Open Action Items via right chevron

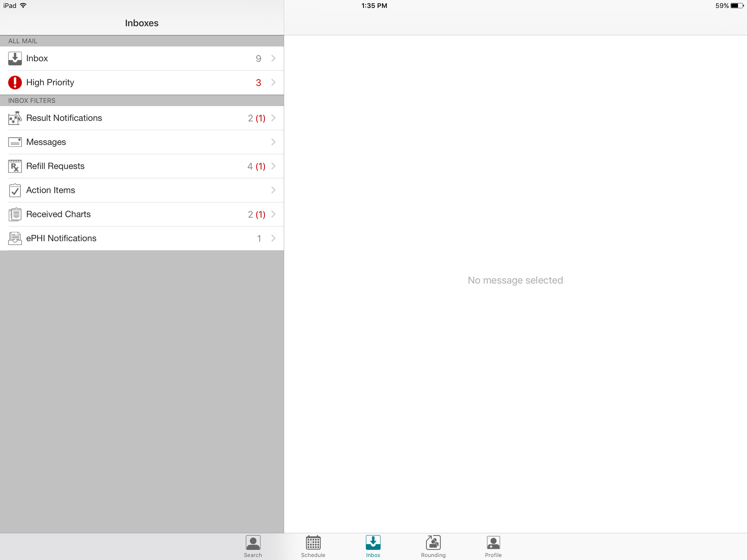pyautogui.click(x=273, y=190)
